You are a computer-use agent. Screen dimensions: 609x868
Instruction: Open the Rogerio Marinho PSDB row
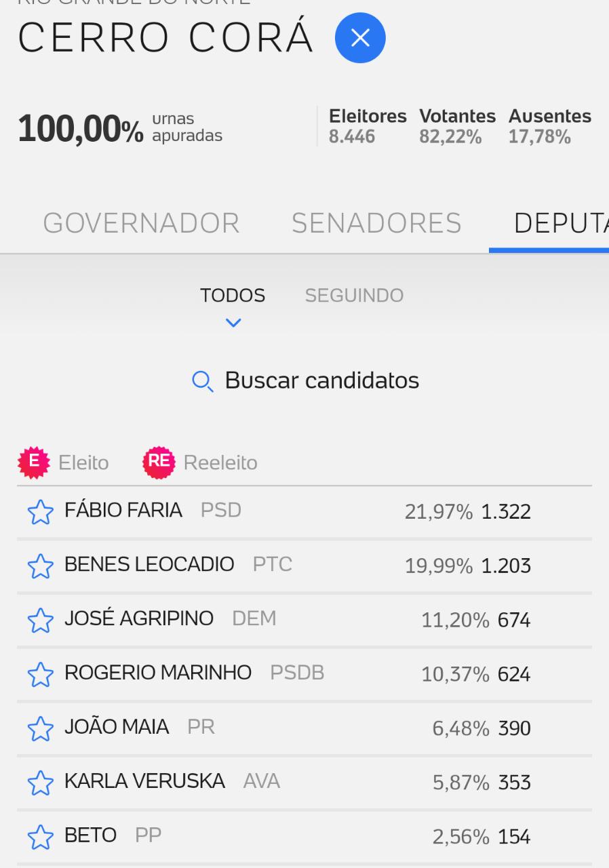[x=304, y=674]
